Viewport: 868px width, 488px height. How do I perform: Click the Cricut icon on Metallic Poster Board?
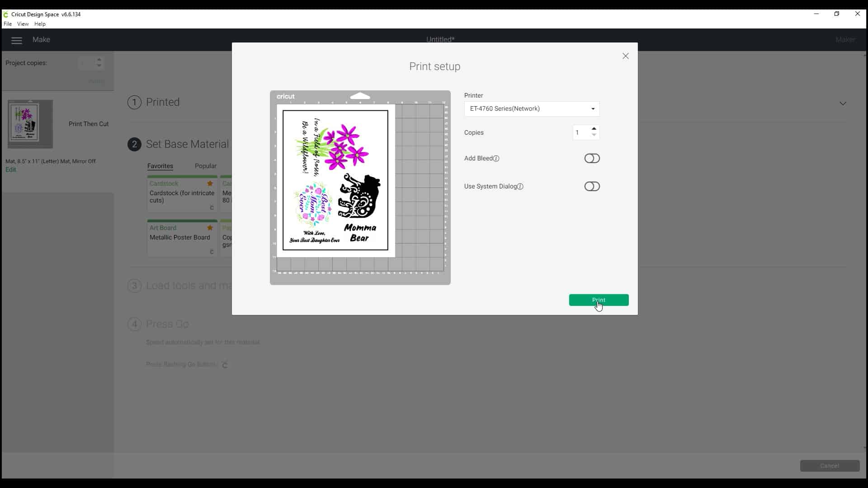[x=212, y=252]
